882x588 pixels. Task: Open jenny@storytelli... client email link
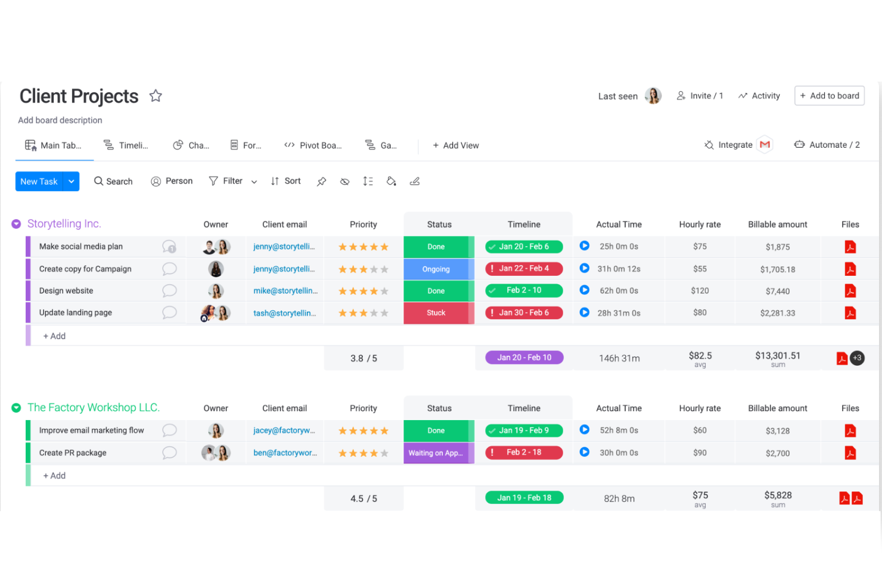click(284, 246)
